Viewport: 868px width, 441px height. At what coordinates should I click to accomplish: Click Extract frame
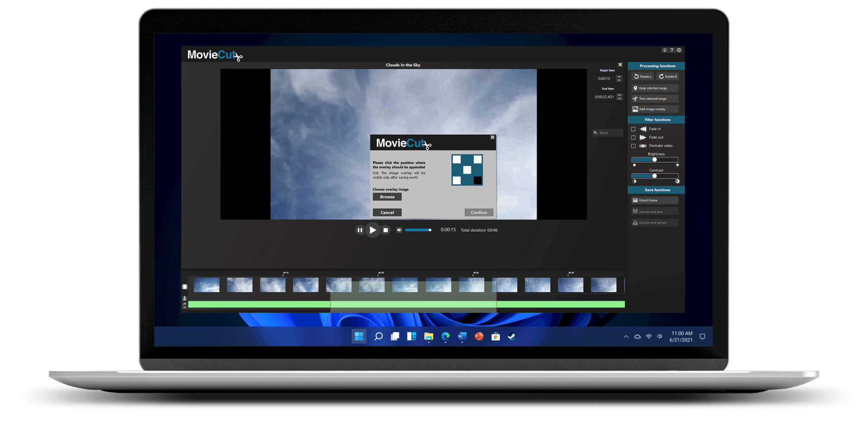coord(655,200)
